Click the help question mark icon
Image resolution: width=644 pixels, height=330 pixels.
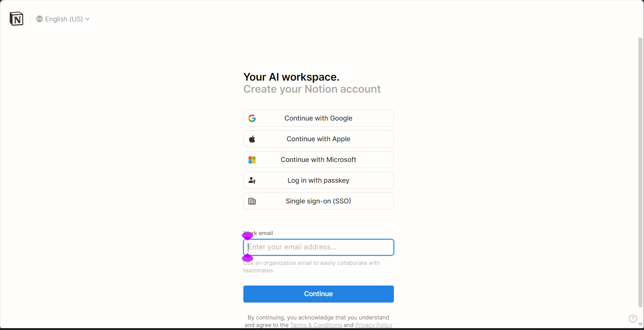click(633, 319)
